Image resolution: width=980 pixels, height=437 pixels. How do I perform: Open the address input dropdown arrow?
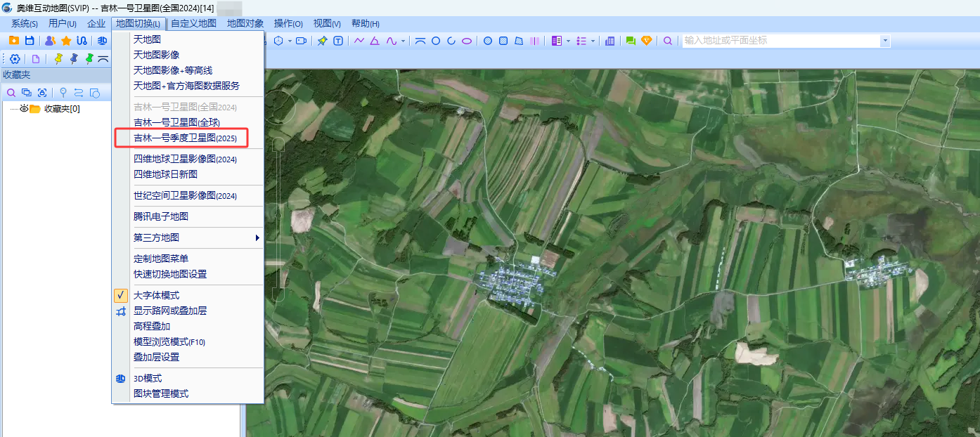point(885,41)
